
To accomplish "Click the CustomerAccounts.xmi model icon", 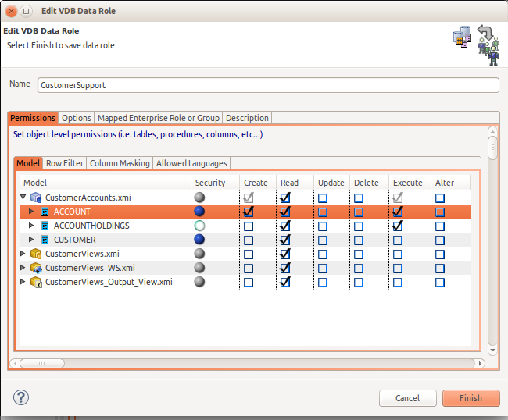I will click(36, 198).
